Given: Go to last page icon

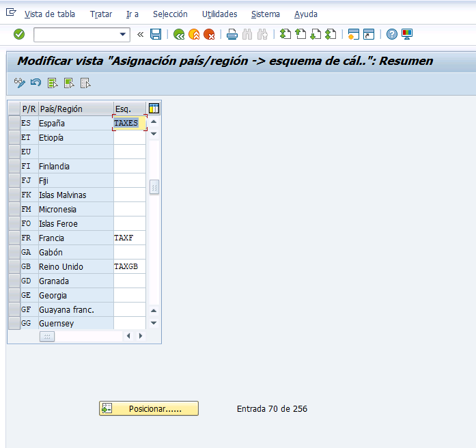Looking at the screenshot, I should tap(331, 34).
